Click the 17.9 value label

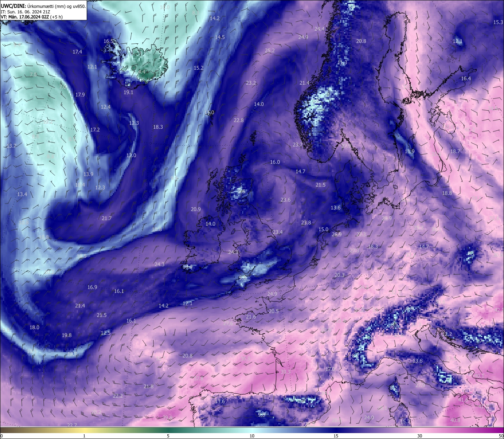tap(80, 94)
